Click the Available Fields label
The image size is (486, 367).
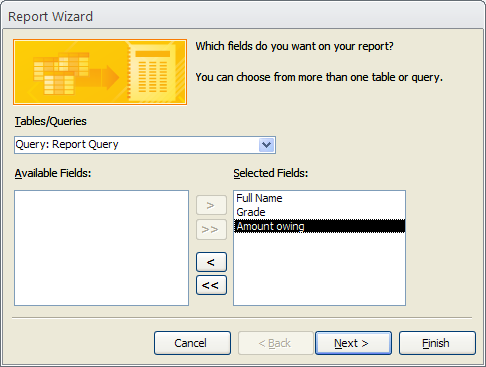pos(53,173)
